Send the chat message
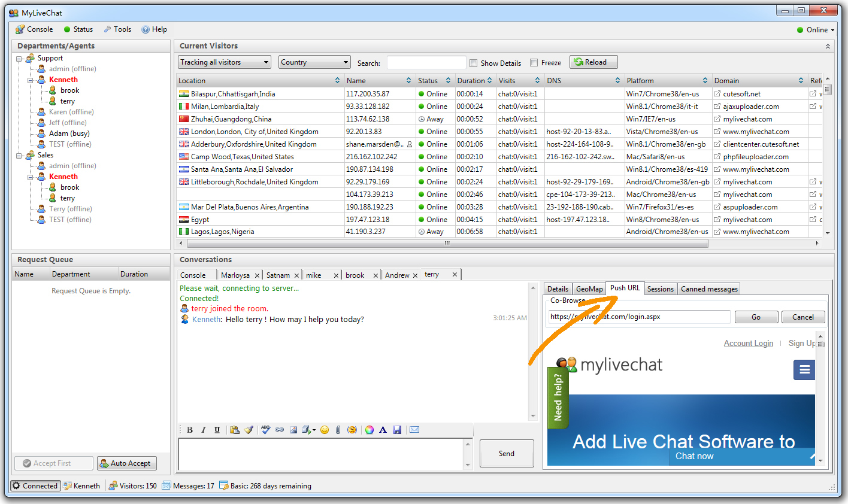848x504 pixels. tap(507, 454)
